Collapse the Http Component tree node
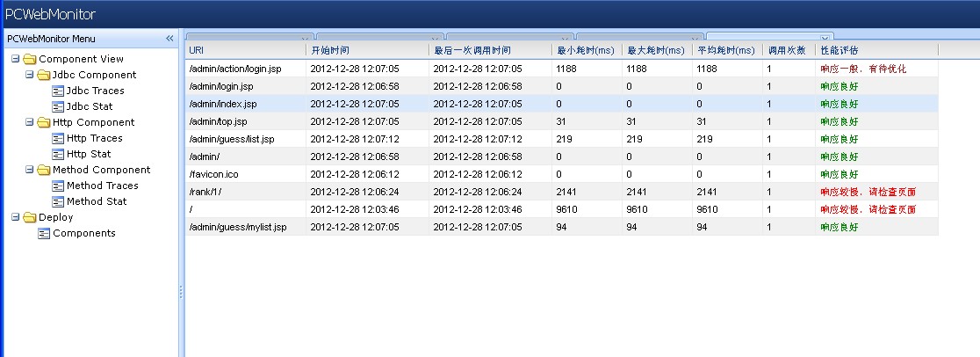This screenshot has width=980, height=357. coord(29,122)
